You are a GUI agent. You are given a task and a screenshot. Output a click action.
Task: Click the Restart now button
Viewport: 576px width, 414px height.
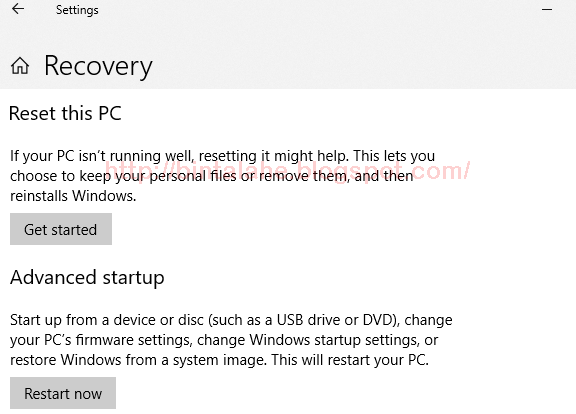point(63,393)
